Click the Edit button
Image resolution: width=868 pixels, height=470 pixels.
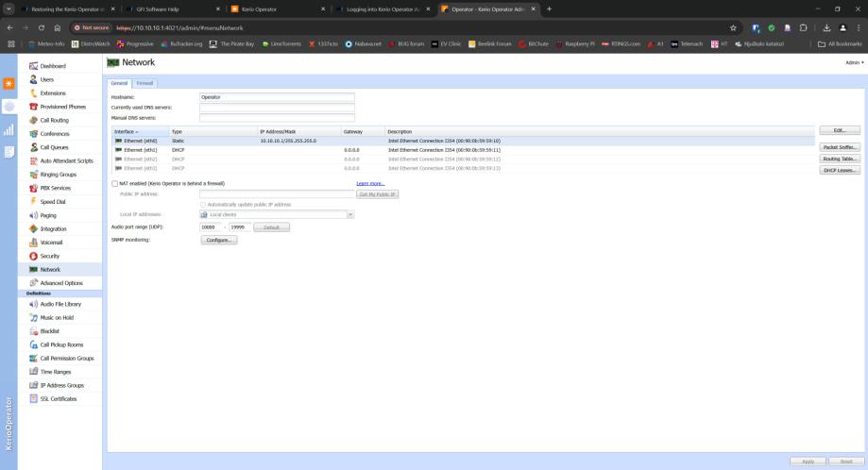(840, 130)
